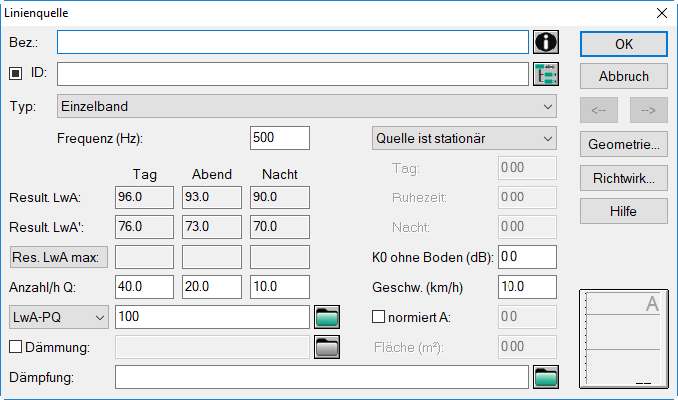Click Result. LwA' Abend value 73.0
678x400 pixels.
point(212,227)
